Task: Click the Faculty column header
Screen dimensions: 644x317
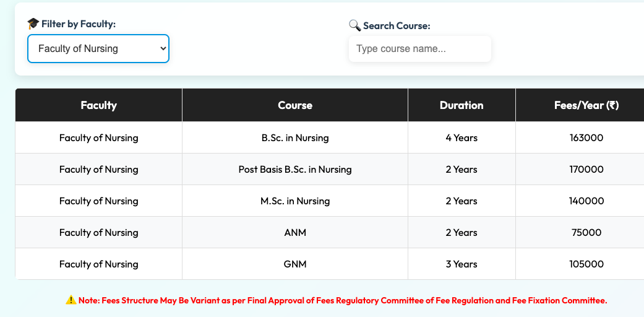Action: coord(98,105)
